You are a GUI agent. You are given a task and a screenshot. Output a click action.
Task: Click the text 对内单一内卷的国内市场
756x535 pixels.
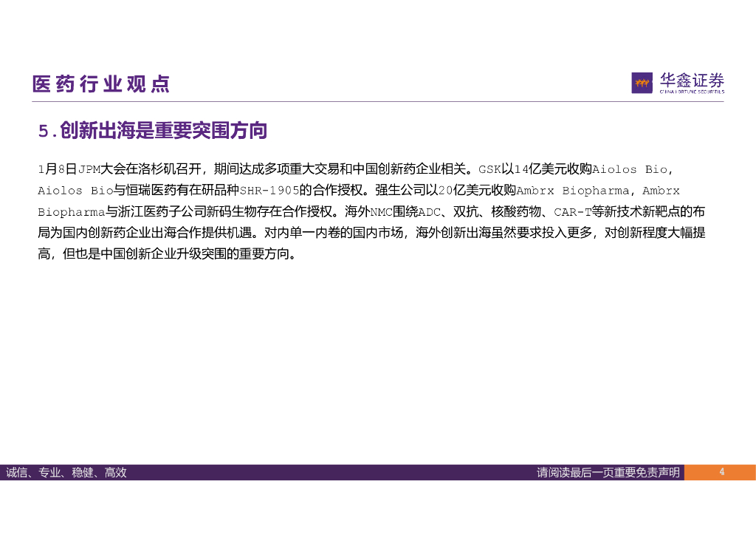pyautogui.click(x=334, y=233)
